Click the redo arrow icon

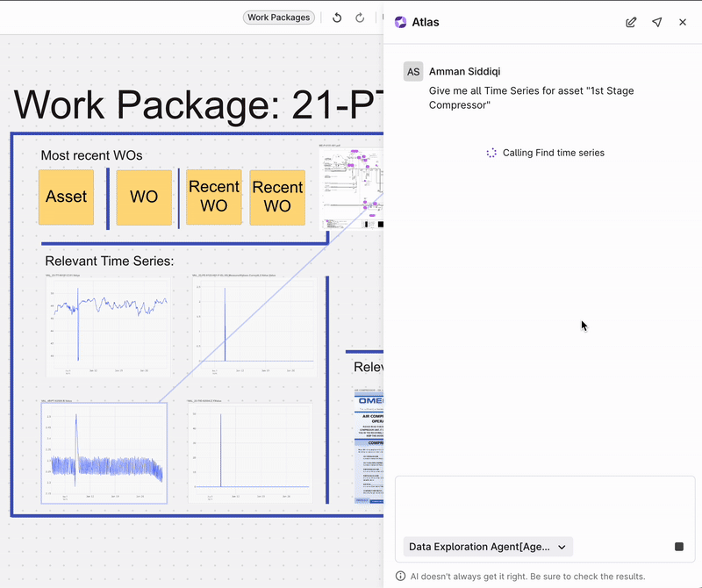(360, 18)
